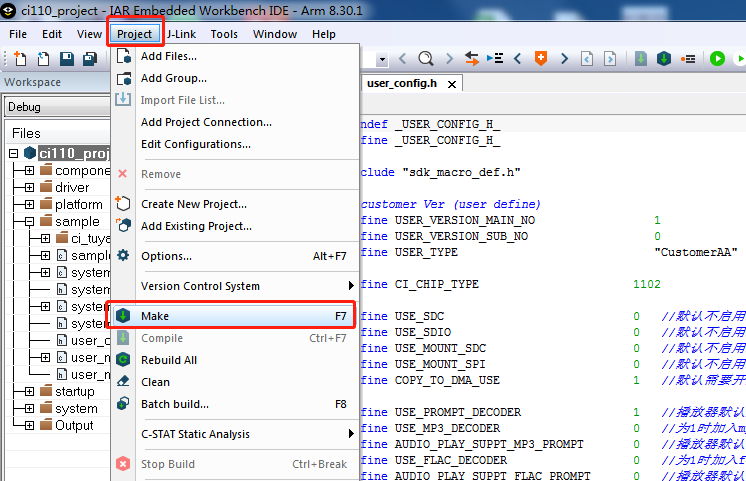Choose Add Group... from Project menu
Viewport: 746px width, 481px height.
click(x=235, y=78)
